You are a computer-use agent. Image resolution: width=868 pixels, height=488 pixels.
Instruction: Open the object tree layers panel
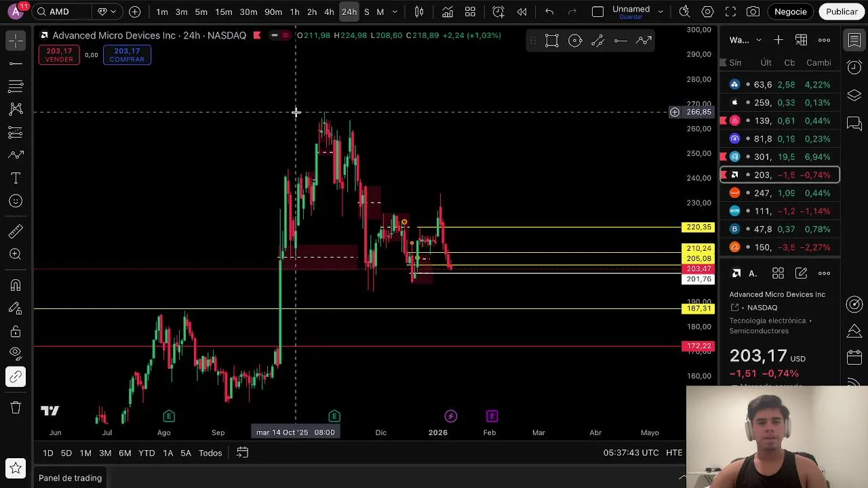coord(854,96)
